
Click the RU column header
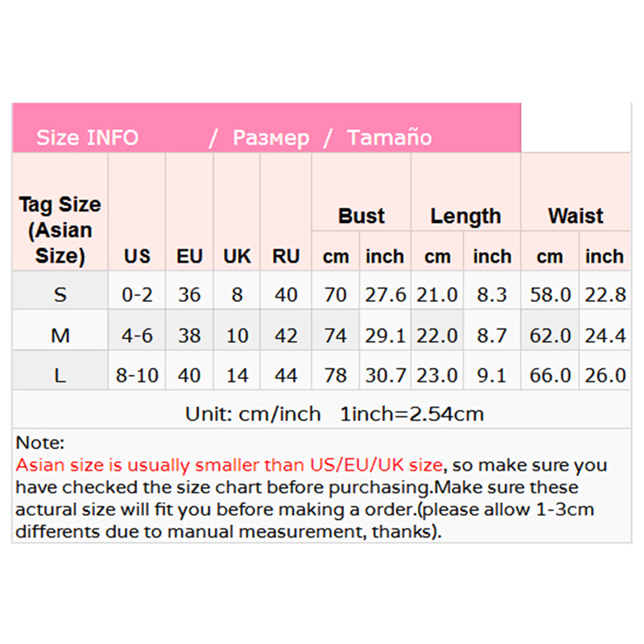pyautogui.click(x=286, y=257)
